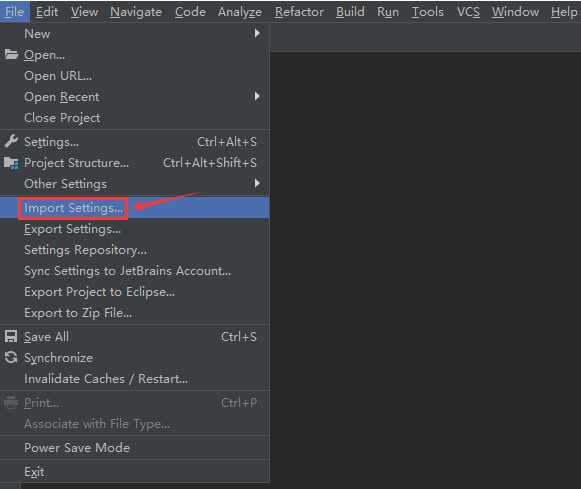The width and height of the screenshot is (581, 489).
Task: Expand the Open Recent submenu arrow
Action: point(257,96)
